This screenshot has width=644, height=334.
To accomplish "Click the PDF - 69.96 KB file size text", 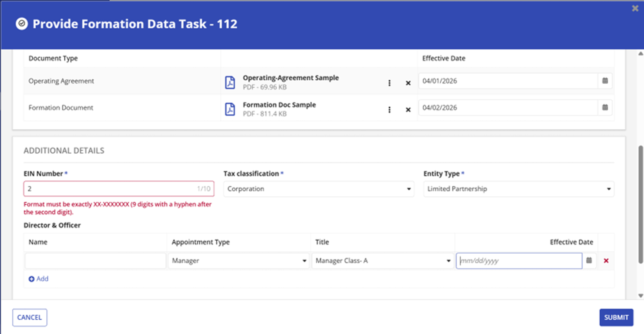I will [x=265, y=87].
